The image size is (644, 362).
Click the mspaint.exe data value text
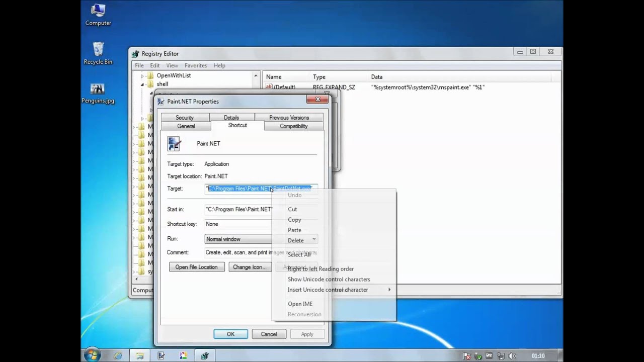pos(428,87)
